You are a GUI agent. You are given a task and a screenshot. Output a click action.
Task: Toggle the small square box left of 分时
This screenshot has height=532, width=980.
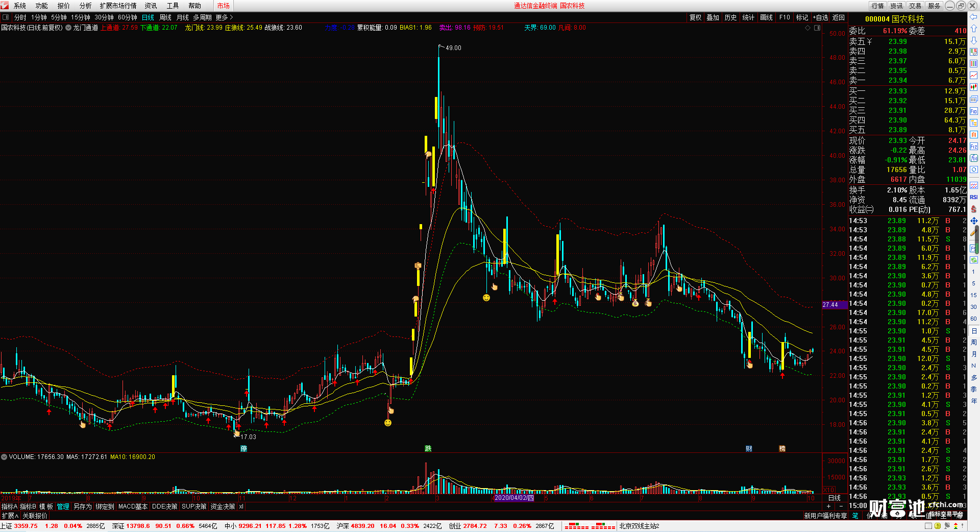[x=6, y=17]
